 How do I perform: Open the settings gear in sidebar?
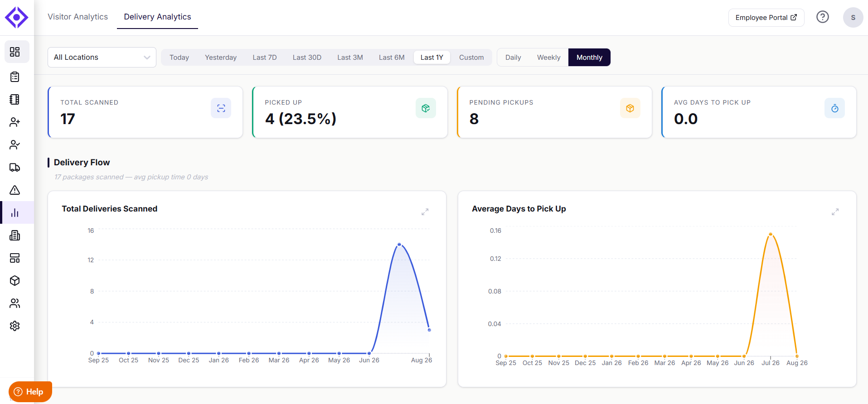coord(15,326)
